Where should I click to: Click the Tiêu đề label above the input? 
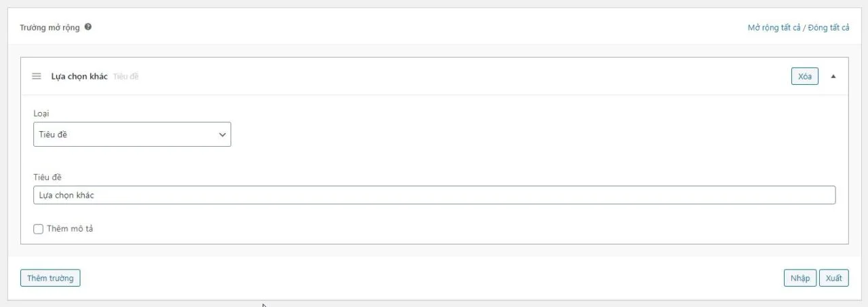point(47,177)
